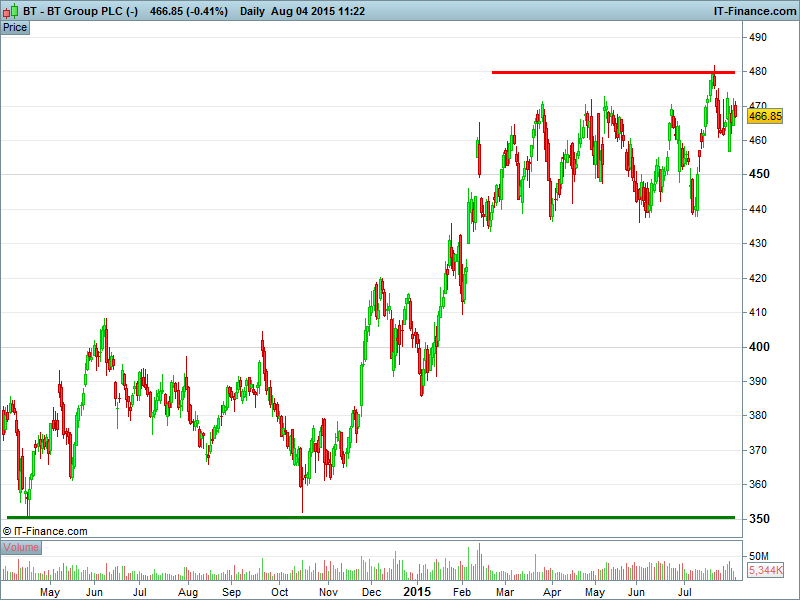Click the 450 level on price axis
The image size is (800, 600).
tap(759, 174)
